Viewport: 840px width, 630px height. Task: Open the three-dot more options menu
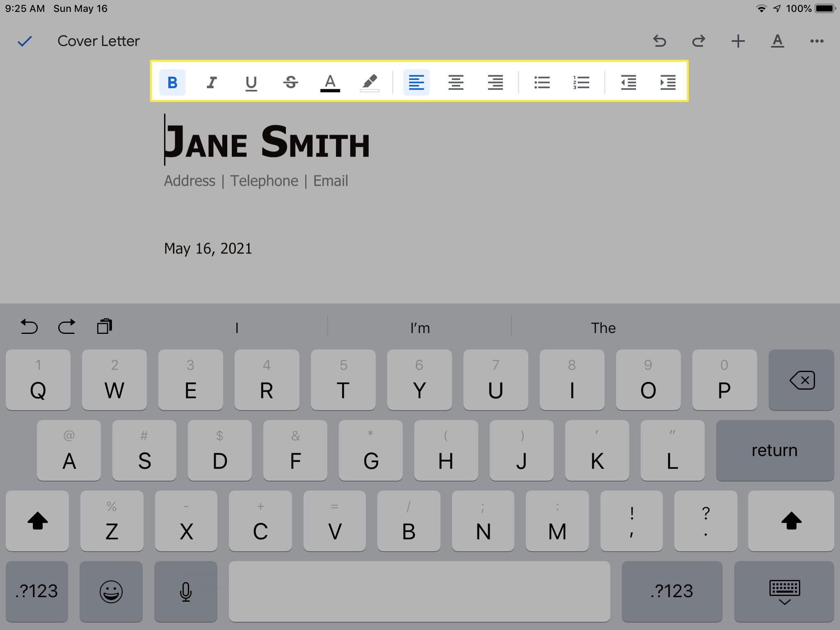[817, 41]
